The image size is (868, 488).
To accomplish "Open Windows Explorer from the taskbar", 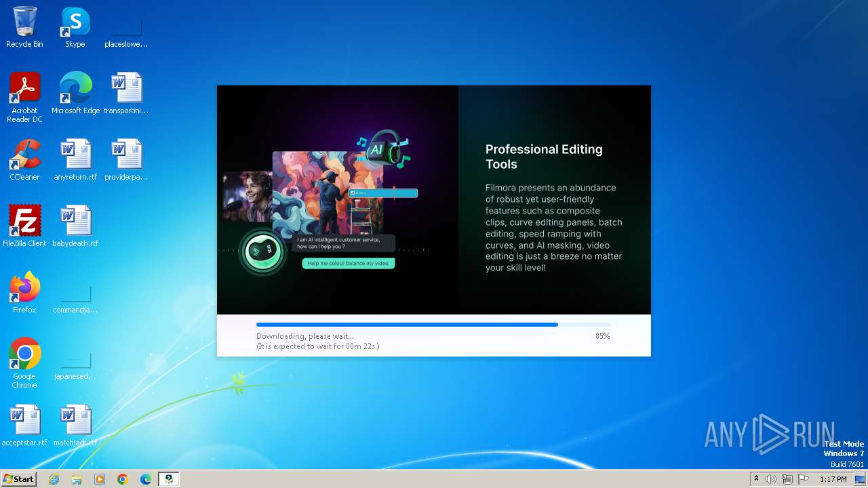I will tap(77, 479).
